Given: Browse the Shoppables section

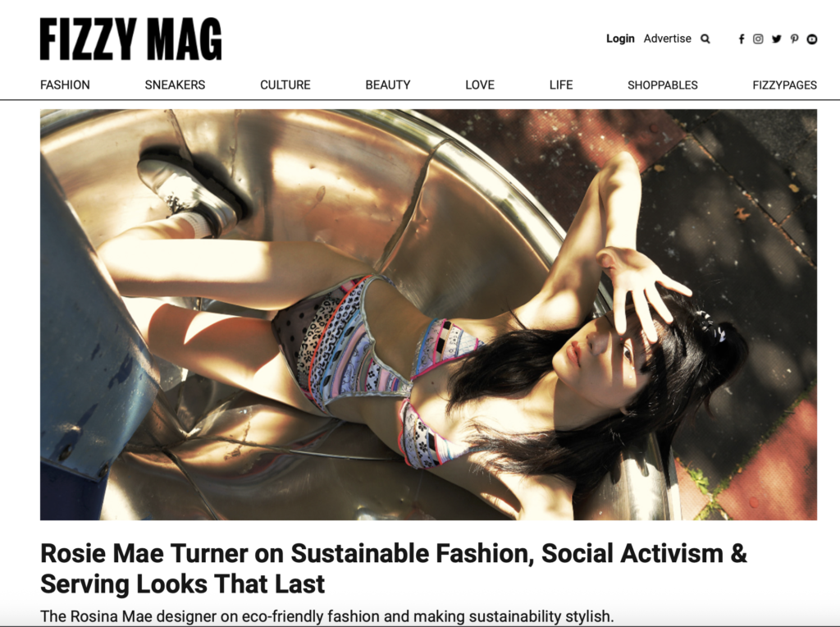Looking at the screenshot, I should pos(663,85).
